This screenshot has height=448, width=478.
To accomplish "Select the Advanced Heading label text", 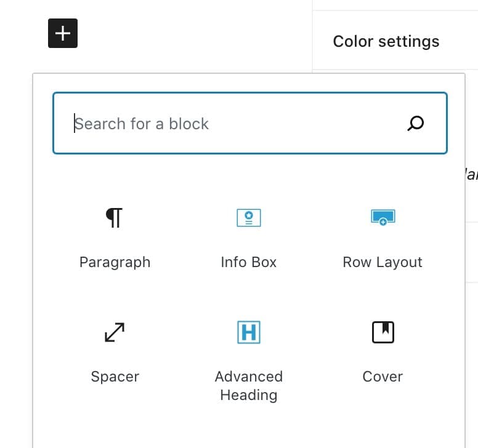I will 249,386.
